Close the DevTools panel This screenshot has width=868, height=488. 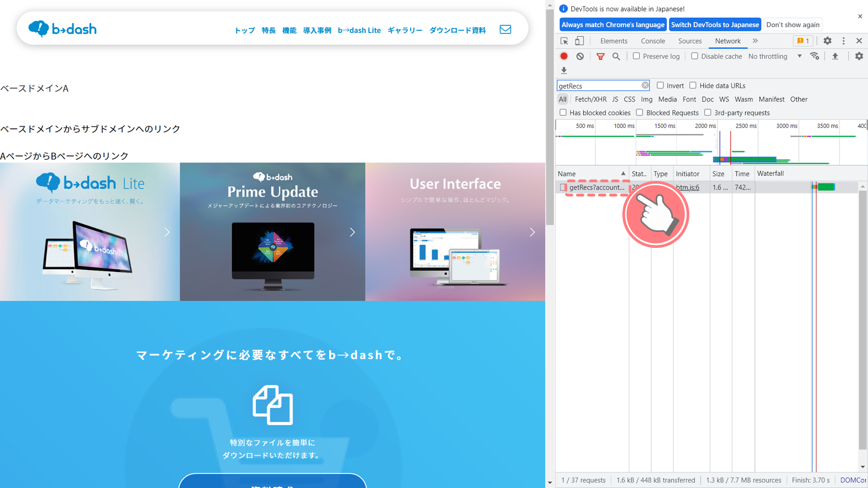859,41
